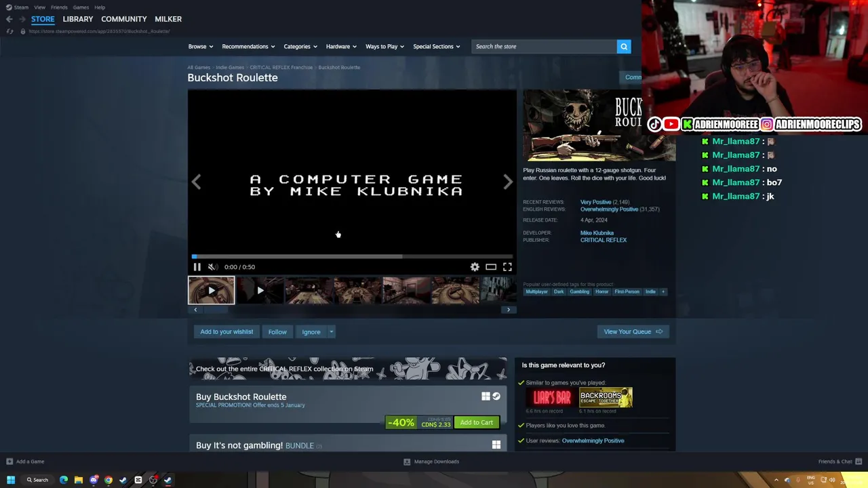Open the Ignore options dropdown arrow

(331, 332)
